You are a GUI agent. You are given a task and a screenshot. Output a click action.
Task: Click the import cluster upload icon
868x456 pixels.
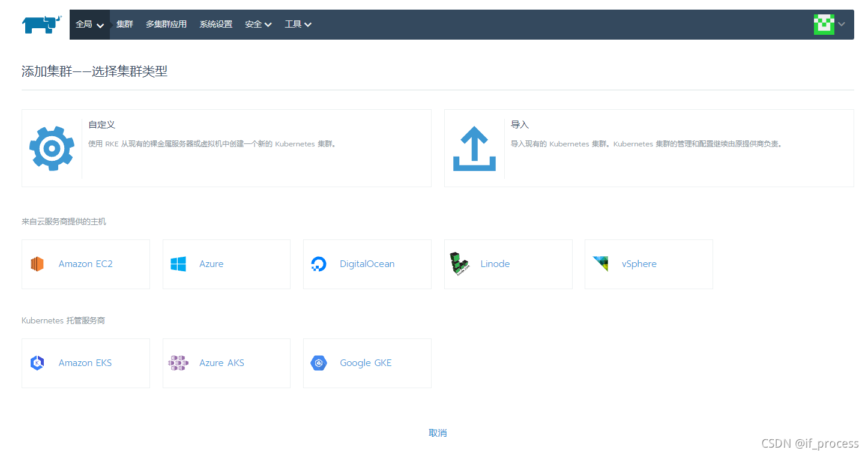coord(474,148)
